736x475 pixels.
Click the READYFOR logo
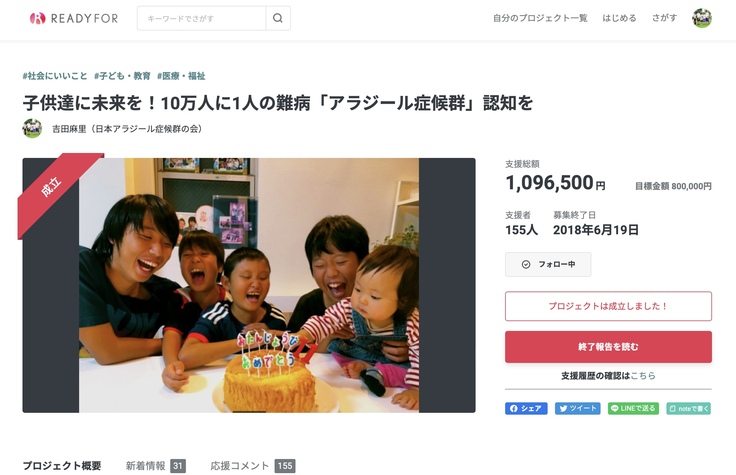(x=74, y=18)
